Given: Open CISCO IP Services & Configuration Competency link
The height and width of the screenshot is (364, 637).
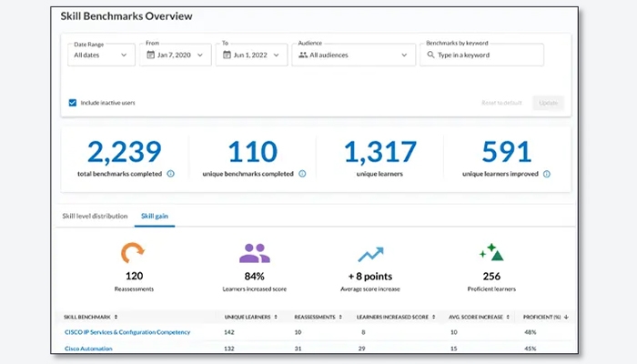Looking at the screenshot, I should coord(127,332).
